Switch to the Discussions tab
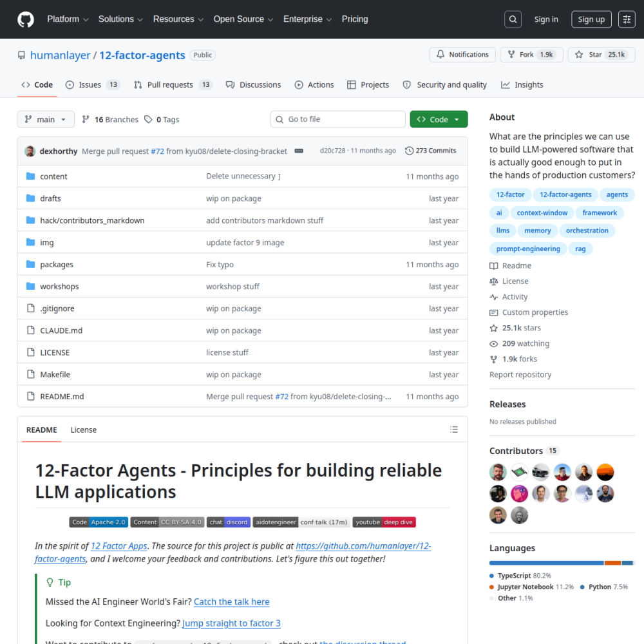Screen dimensions: 644x644 point(253,85)
